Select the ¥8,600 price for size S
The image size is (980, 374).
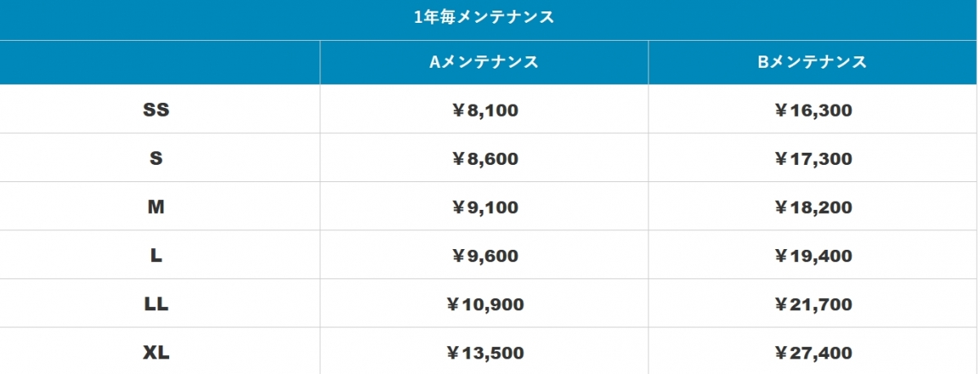[484, 159]
